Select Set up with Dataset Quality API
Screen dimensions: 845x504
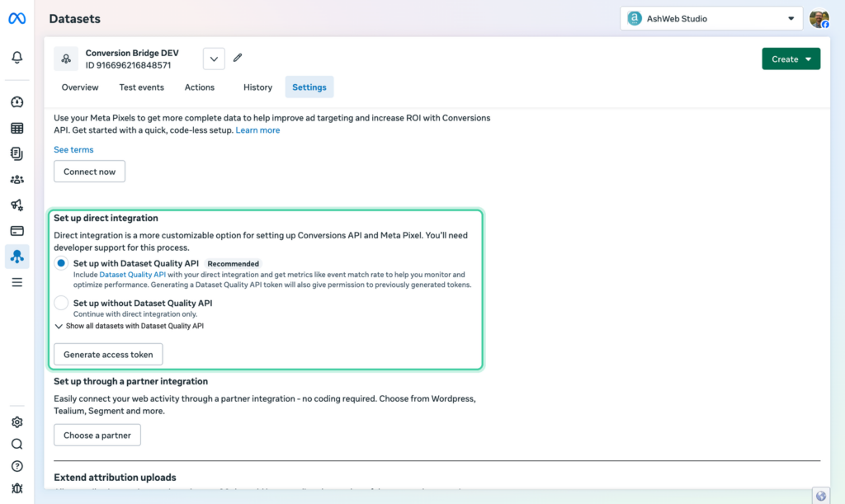[x=61, y=263]
